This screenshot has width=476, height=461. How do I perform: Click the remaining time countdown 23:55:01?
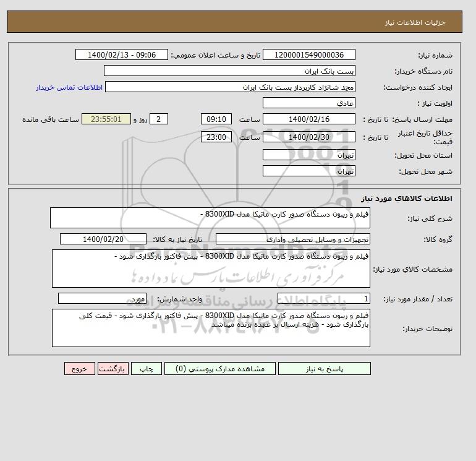coord(106,119)
